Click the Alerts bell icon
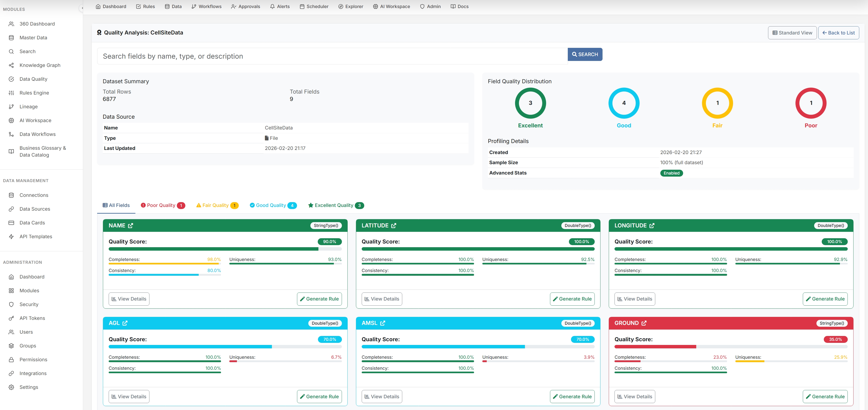 pos(272,6)
